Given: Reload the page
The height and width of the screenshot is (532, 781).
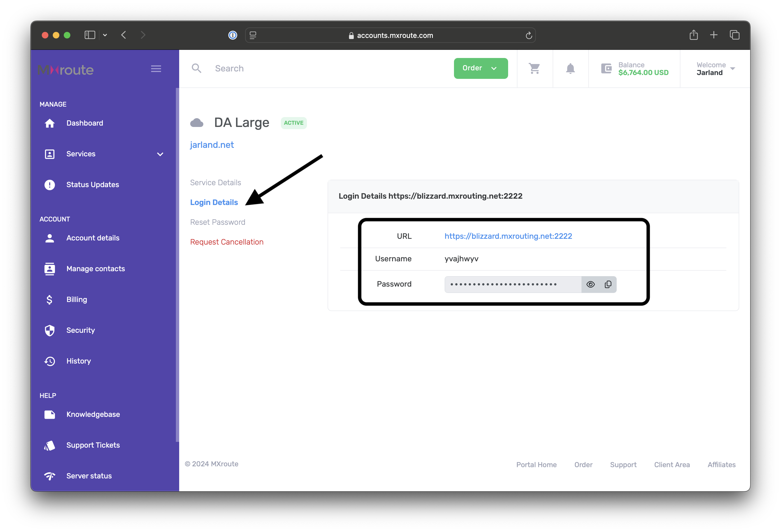Looking at the screenshot, I should tap(529, 35).
